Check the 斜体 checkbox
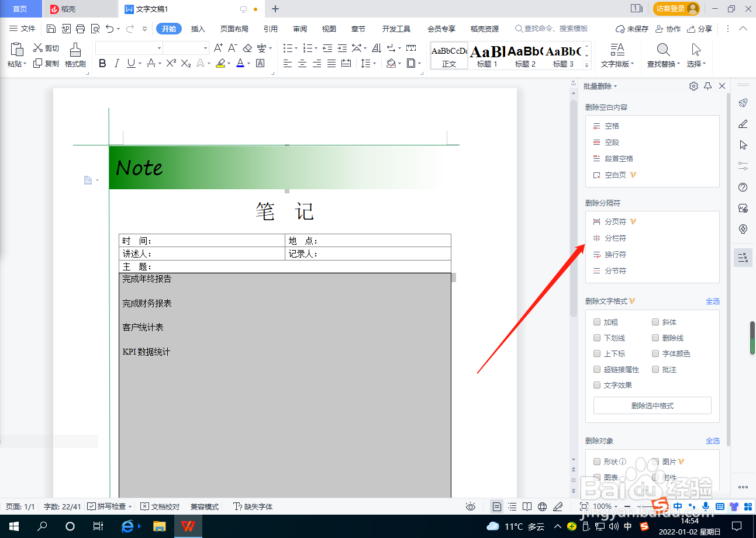The width and height of the screenshot is (756, 538). 655,322
